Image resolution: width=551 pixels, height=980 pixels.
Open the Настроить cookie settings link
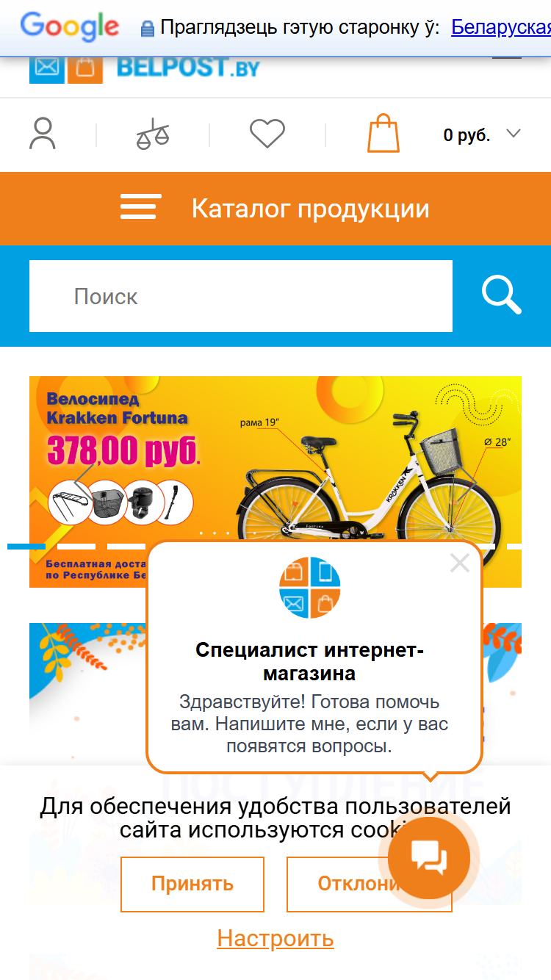point(275,938)
